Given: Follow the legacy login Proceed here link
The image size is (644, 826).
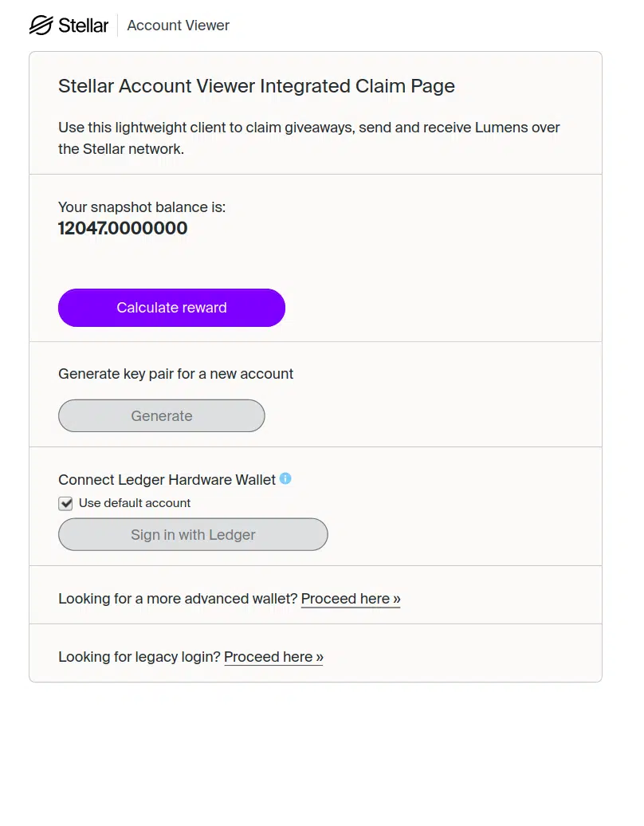Looking at the screenshot, I should tap(273, 656).
